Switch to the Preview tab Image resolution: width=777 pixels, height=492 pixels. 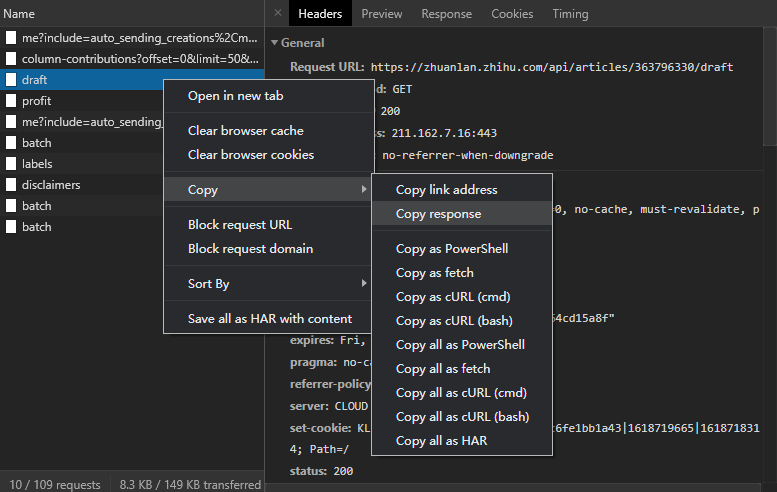coord(381,14)
